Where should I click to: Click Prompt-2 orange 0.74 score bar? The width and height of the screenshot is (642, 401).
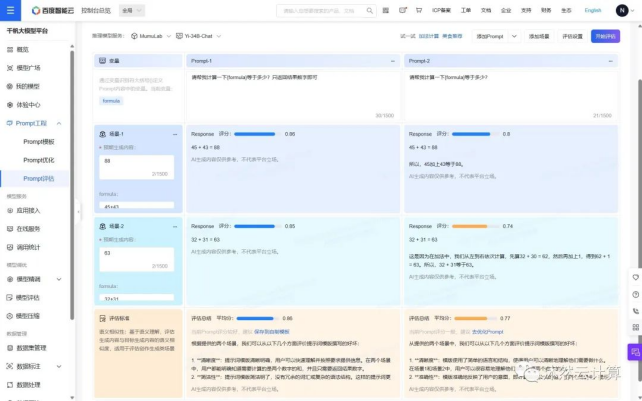click(x=475, y=226)
